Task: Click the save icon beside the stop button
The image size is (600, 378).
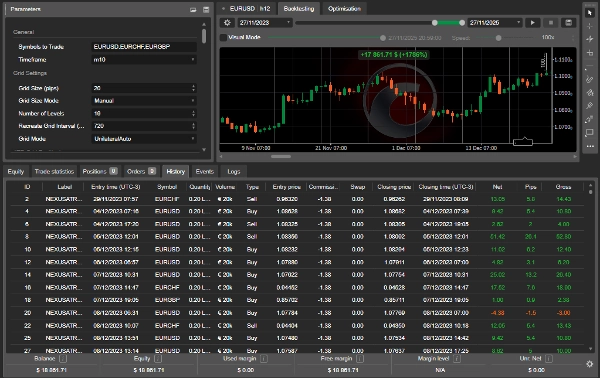Action: coord(569,23)
